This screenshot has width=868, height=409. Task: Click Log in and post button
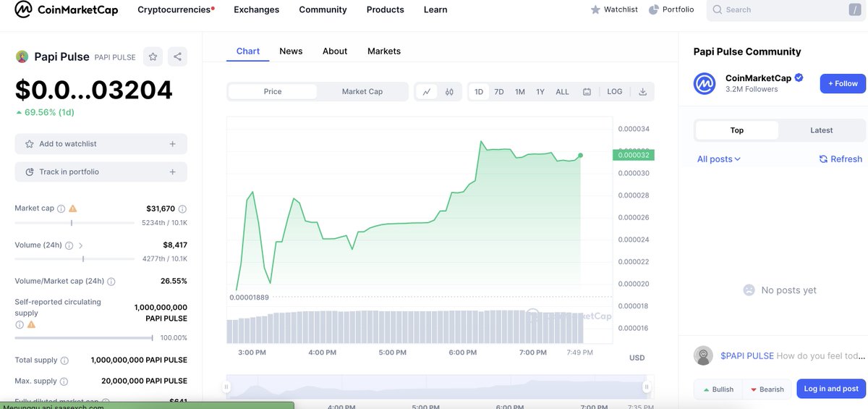click(831, 389)
